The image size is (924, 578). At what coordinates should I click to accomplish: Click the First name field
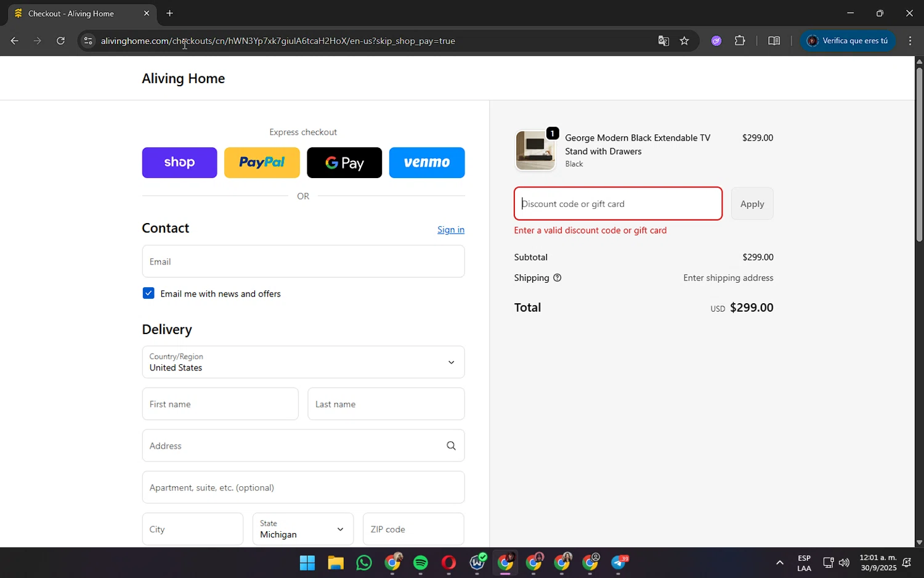[220, 404]
